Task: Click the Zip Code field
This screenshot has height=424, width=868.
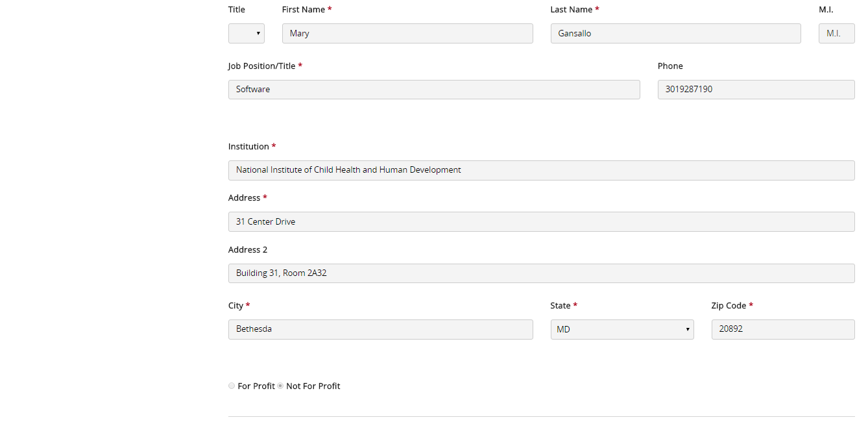Action: click(782, 329)
